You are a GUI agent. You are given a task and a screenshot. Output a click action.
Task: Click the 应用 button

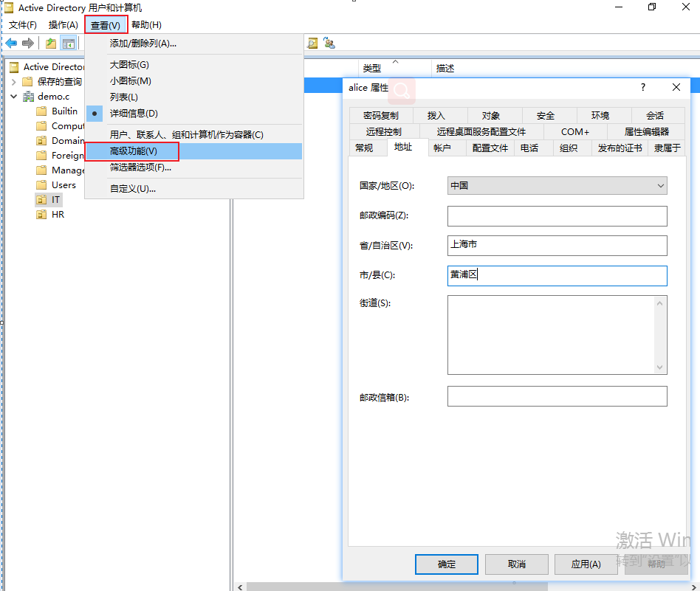(586, 564)
